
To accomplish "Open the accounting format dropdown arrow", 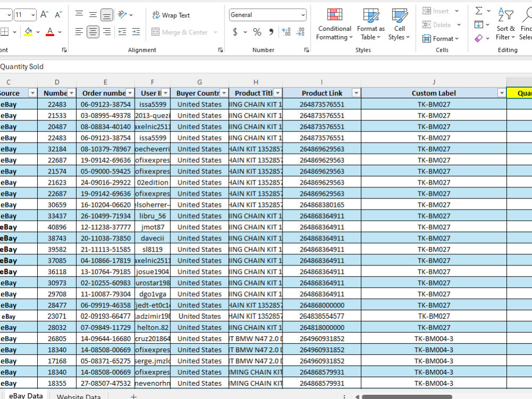I will click(x=245, y=32).
